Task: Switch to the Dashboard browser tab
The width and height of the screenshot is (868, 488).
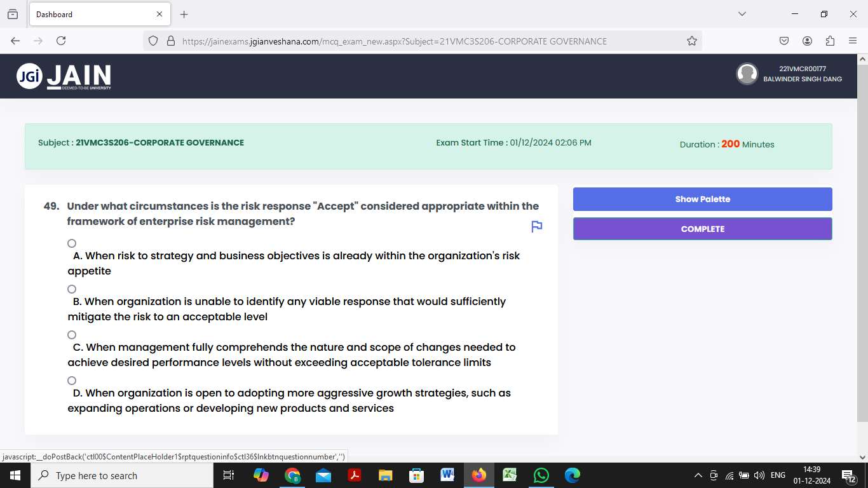Action: 94,14
